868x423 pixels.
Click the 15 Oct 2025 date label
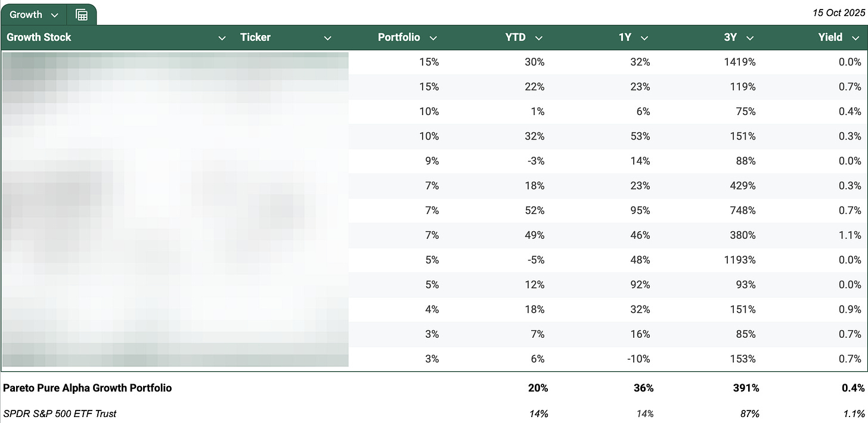[838, 11]
